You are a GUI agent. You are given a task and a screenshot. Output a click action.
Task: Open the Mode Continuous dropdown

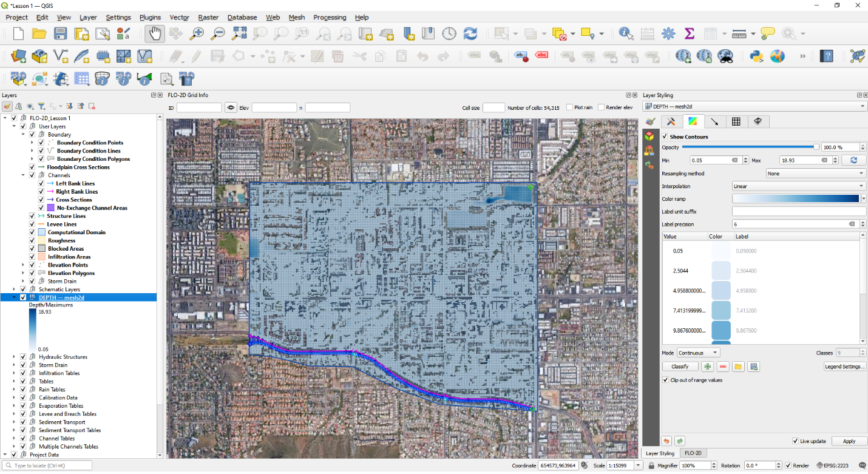[699, 353]
